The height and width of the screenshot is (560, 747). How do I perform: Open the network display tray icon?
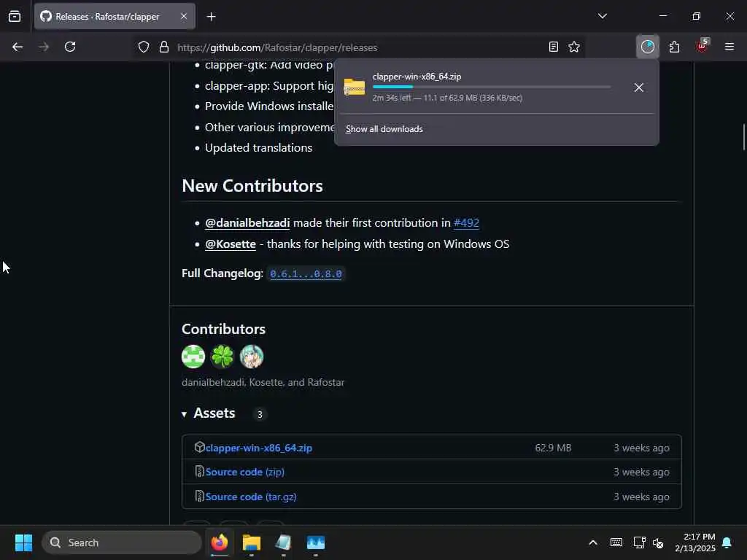[639, 542]
